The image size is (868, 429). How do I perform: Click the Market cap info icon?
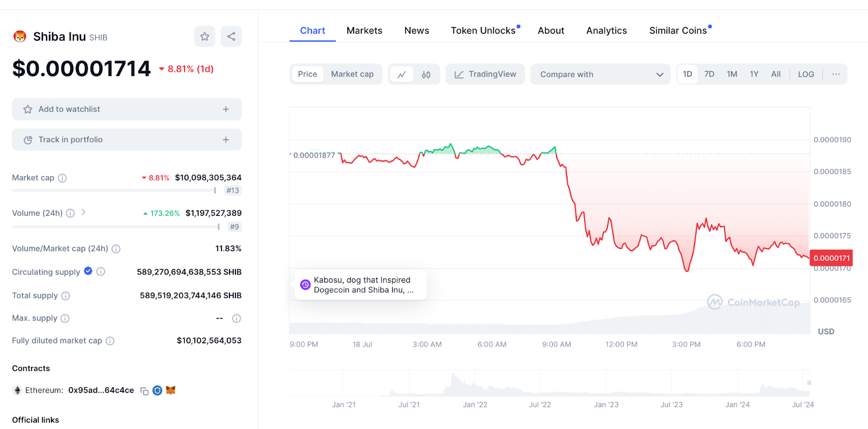pos(62,178)
